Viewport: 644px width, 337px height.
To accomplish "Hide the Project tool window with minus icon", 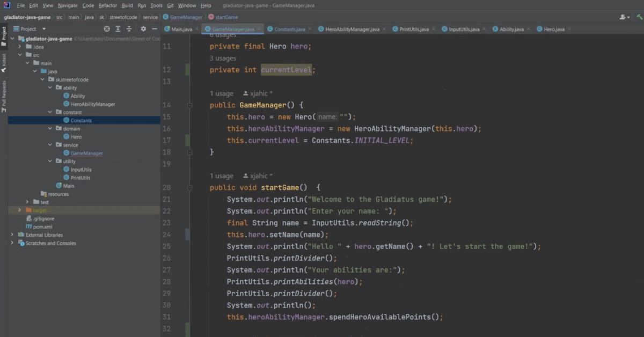I will coord(155,29).
